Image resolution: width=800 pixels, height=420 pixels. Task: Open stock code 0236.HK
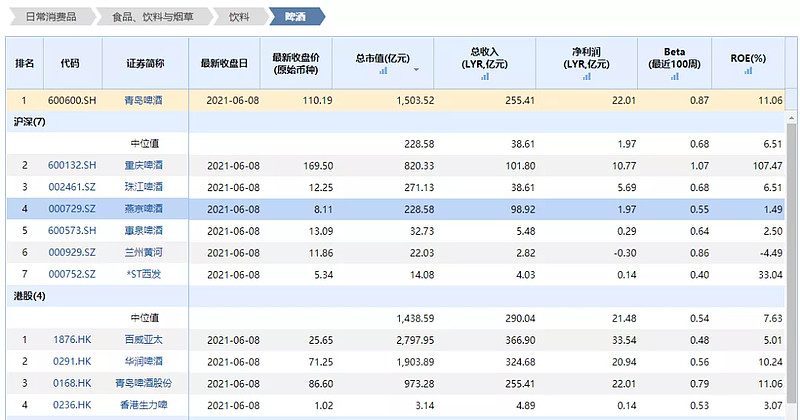pos(72,405)
